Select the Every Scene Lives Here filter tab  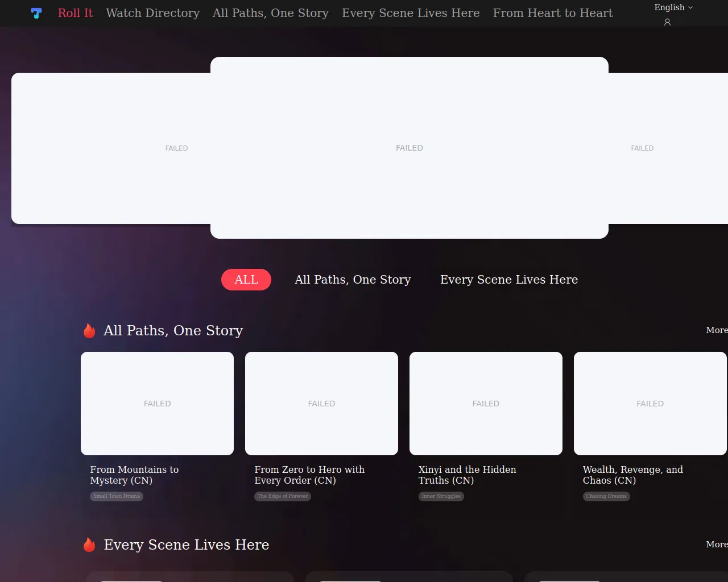click(x=509, y=280)
